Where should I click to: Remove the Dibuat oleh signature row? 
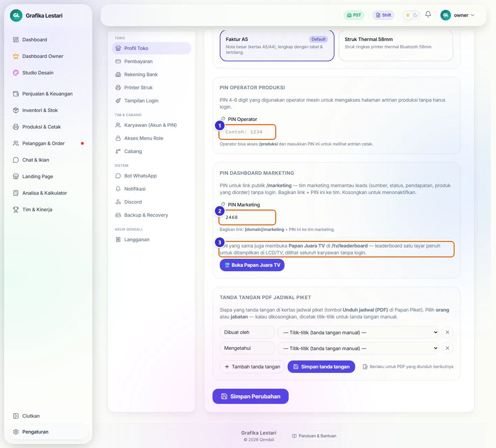447,332
